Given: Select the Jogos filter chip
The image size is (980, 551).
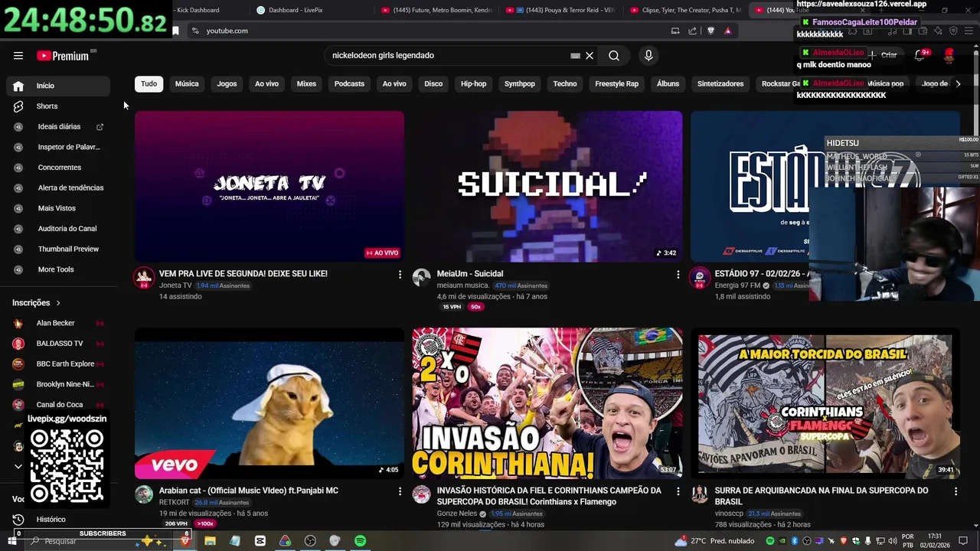Looking at the screenshot, I should click(x=227, y=84).
